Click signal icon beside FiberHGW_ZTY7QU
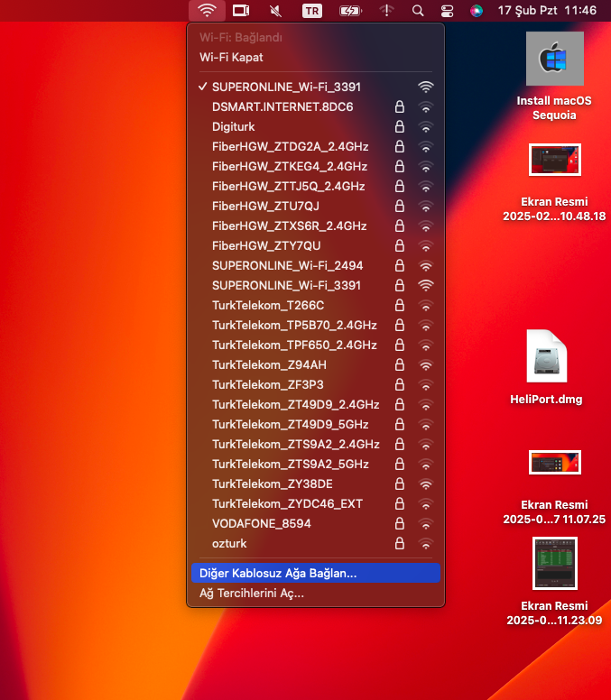Viewport: 611px width, 700px height. click(x=426, y=246)
